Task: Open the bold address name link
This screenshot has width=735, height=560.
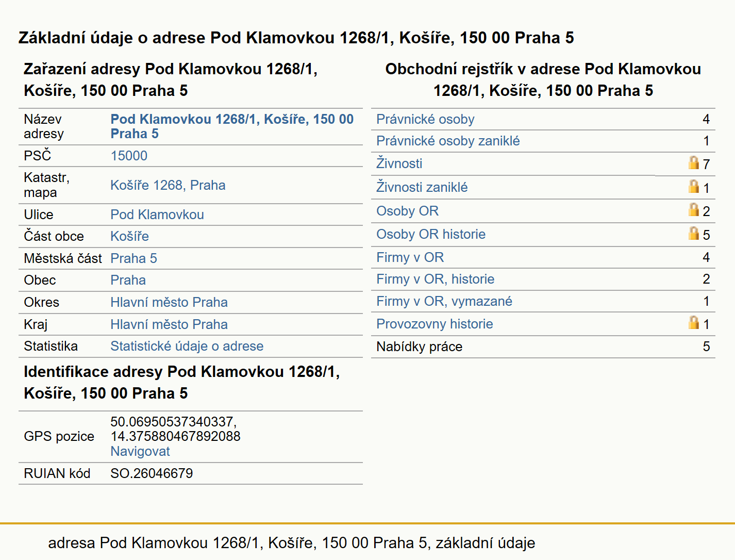Action: [x=232, y=126]
